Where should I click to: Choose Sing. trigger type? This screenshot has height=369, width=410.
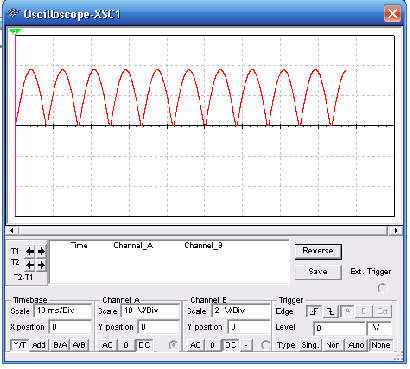pos(310,345)
